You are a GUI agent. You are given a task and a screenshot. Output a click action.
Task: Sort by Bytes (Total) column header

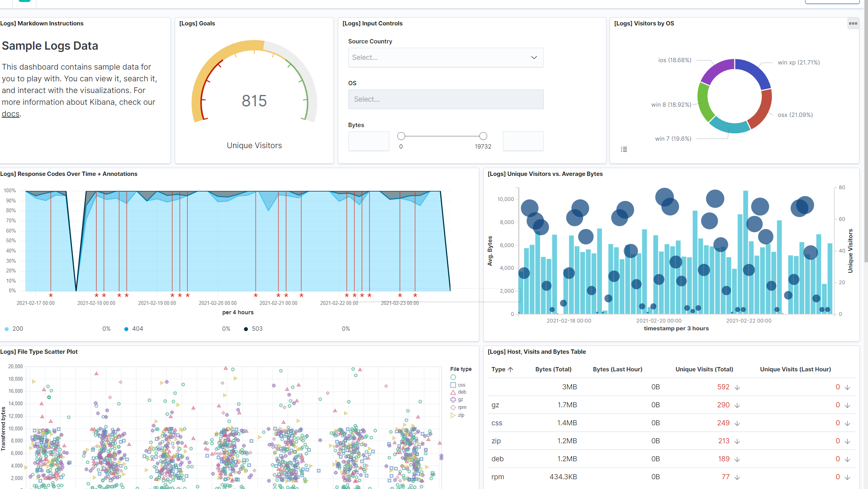[553, 369]
